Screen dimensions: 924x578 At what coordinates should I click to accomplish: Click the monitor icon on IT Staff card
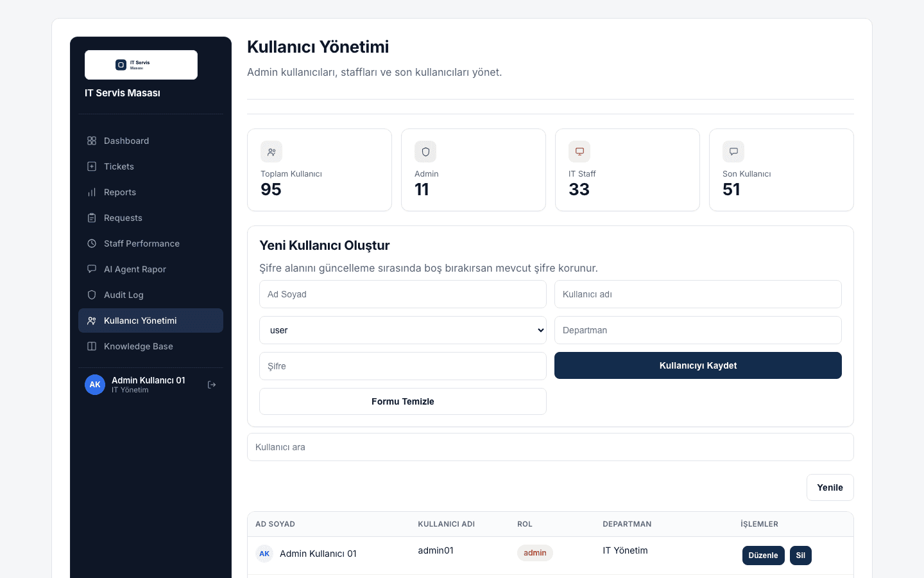click(579, 152)
